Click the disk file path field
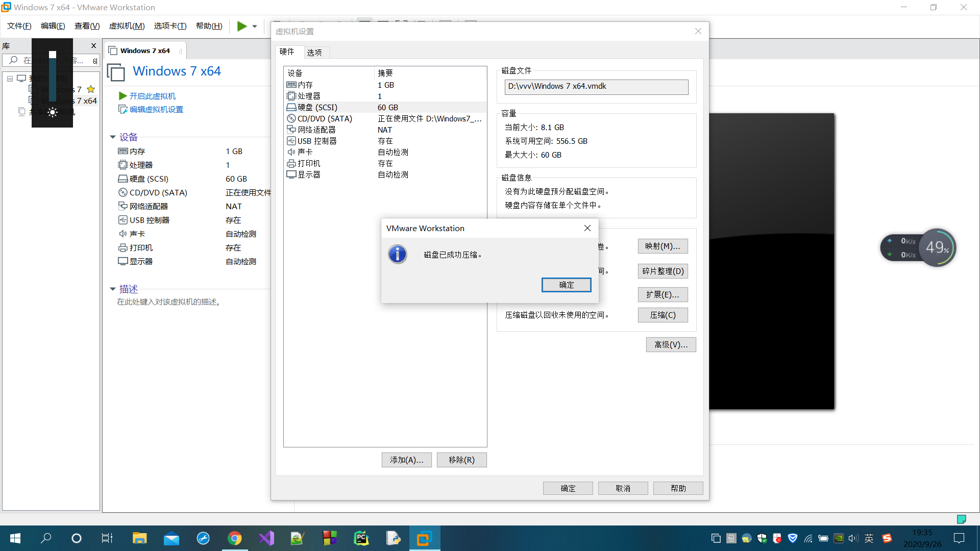 tap(596, 87)
